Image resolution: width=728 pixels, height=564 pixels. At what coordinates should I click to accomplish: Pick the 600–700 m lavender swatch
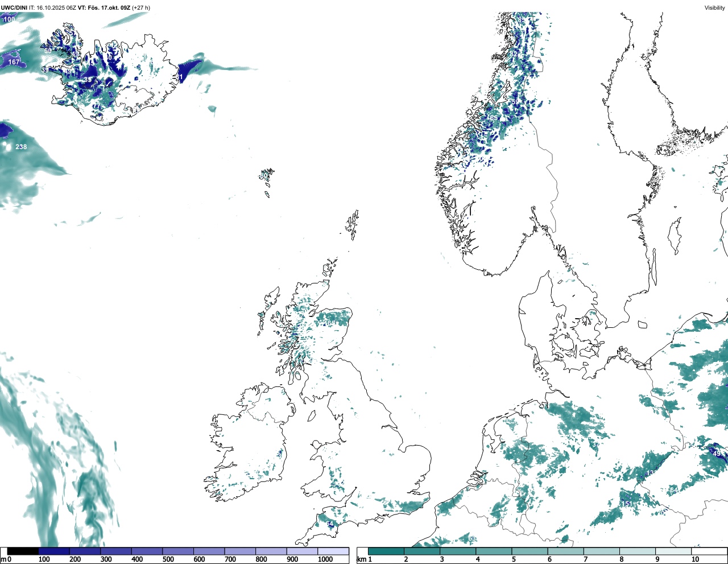[x=209, y=551]
